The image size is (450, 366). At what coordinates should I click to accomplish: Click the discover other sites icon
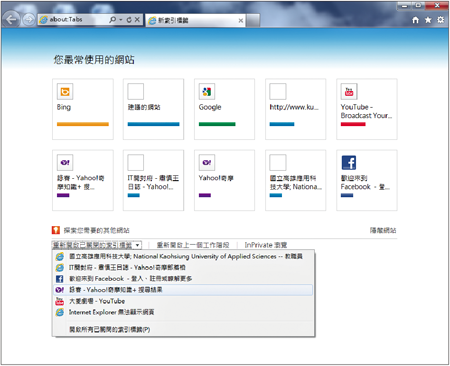pos(56,230)
